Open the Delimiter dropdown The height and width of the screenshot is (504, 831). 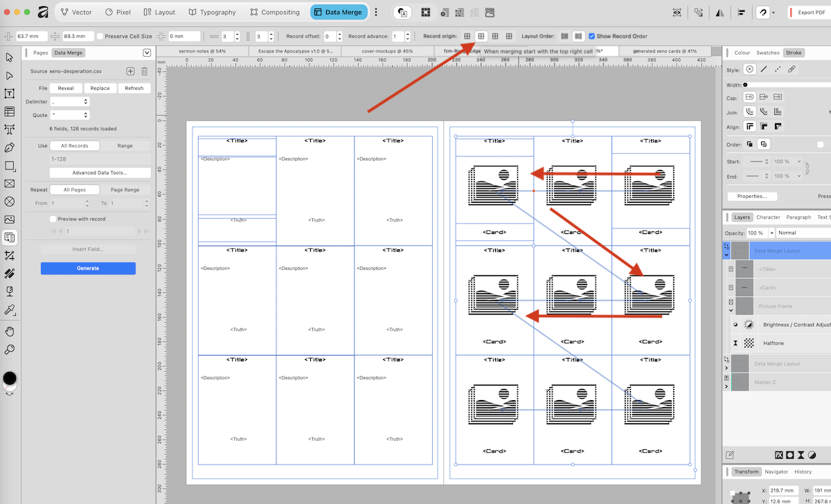click(70, 102)
